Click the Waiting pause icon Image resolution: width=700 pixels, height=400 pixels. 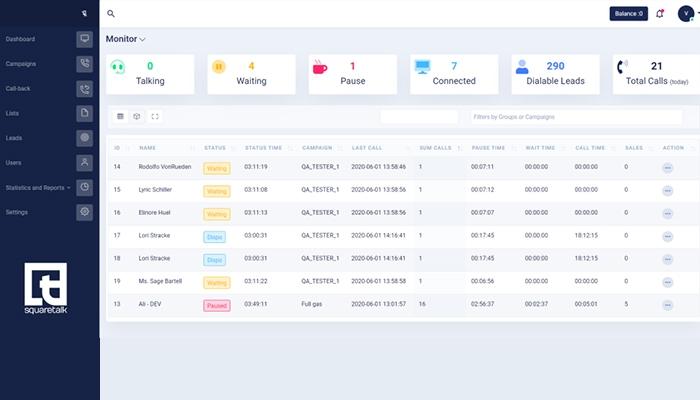tap(219, 67)
